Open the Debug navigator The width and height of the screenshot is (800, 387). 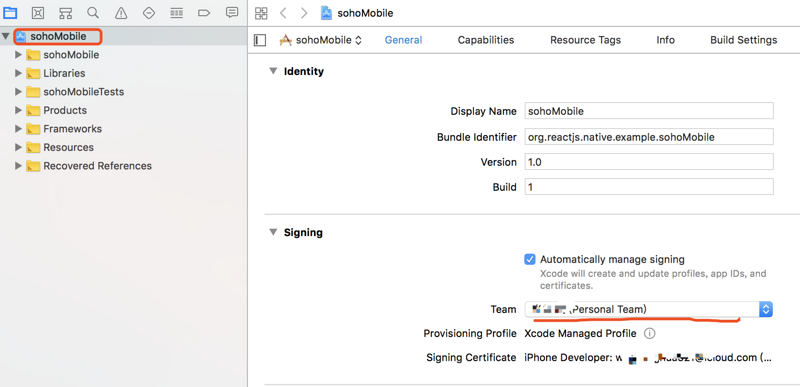point(177,13)
